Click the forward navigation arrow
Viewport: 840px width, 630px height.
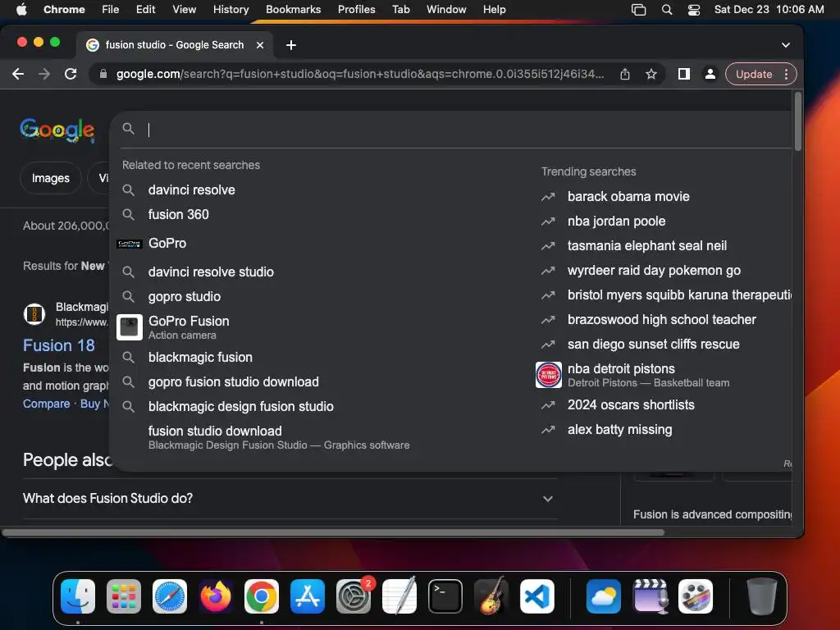pos(44,74)
